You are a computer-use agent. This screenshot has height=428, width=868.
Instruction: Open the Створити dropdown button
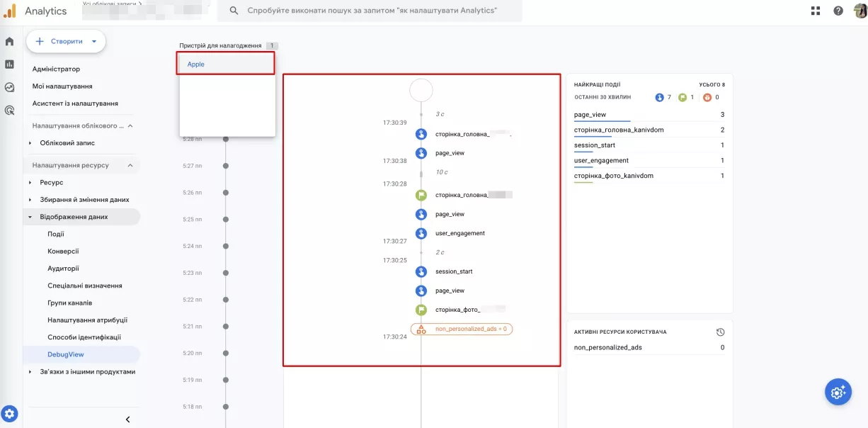coord(66,42)
